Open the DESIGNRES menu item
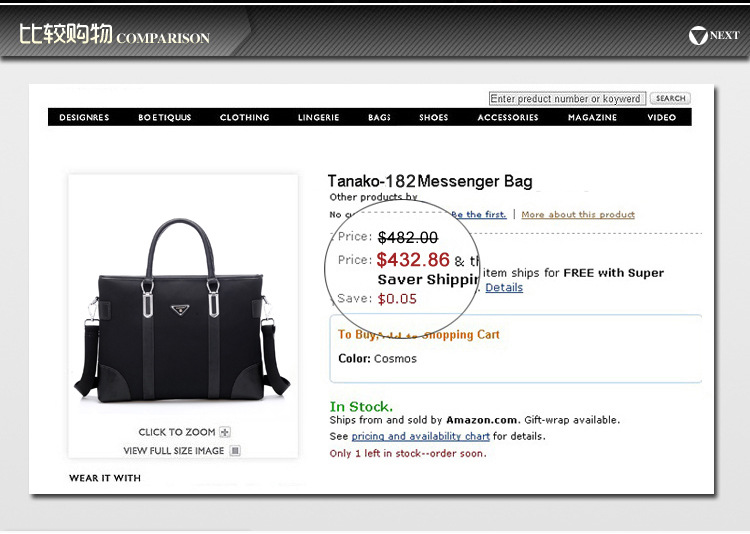This screenshot has width=750, height=534. [x=84, y=117]
